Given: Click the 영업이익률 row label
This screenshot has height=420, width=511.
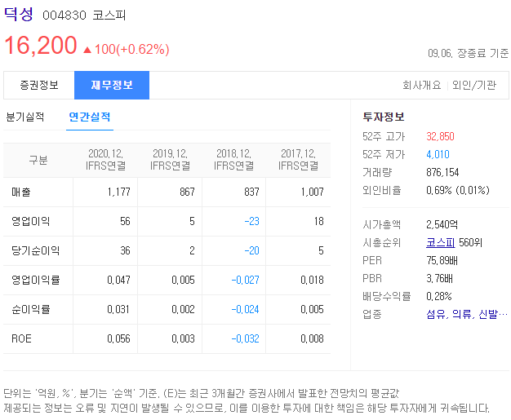Looking at the screenshot, I should point(36,280).
